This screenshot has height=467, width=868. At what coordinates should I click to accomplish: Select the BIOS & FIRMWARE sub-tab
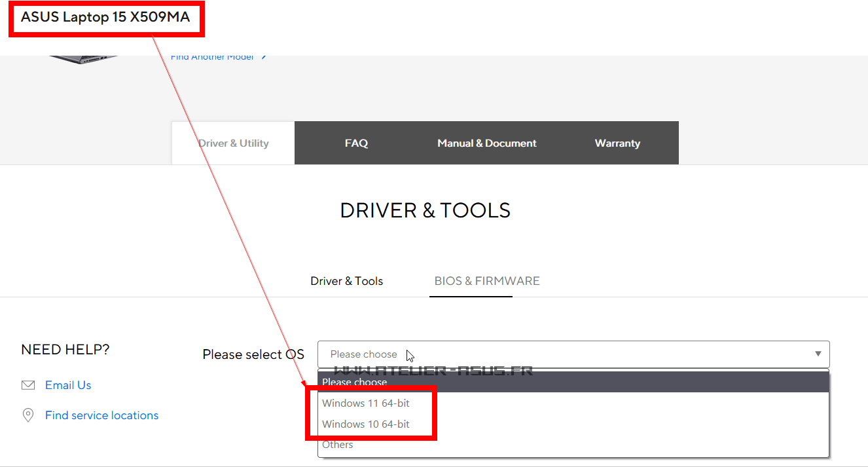pos(487,281)
